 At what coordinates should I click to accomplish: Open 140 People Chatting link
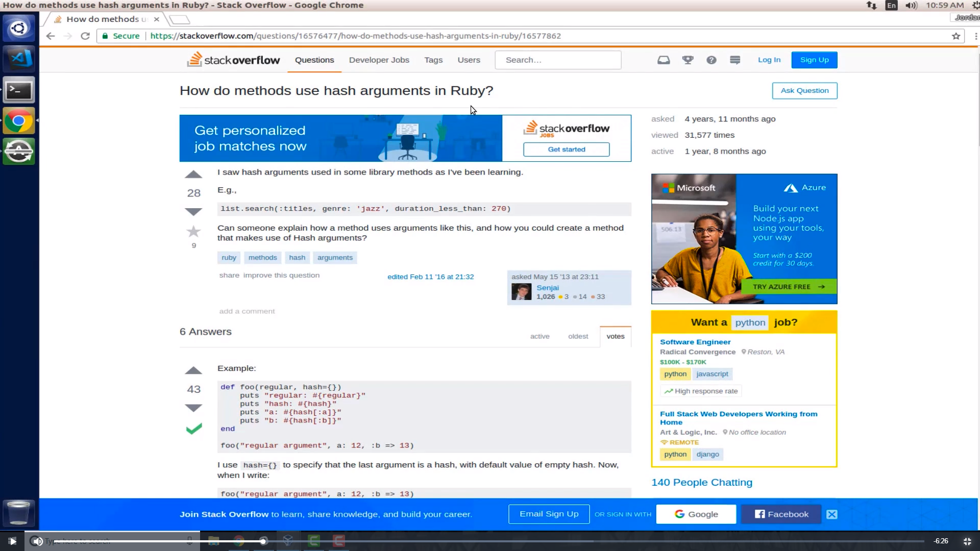click(x=702, y=482)
